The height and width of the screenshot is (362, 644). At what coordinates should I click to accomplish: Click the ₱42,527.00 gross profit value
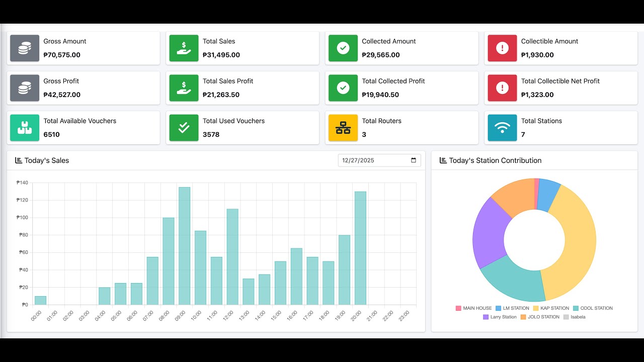[x=62, y=95]
